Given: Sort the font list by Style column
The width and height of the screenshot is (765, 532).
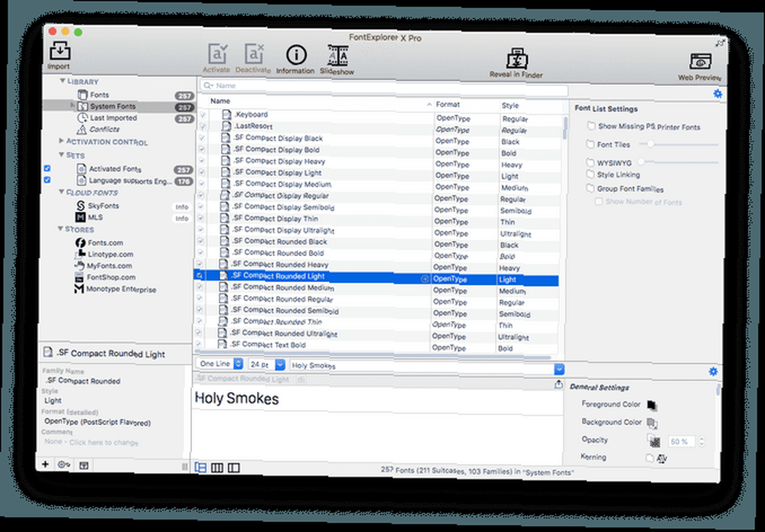Looking at the screenshot, I should pyautogui.click(x=531, y=105).
